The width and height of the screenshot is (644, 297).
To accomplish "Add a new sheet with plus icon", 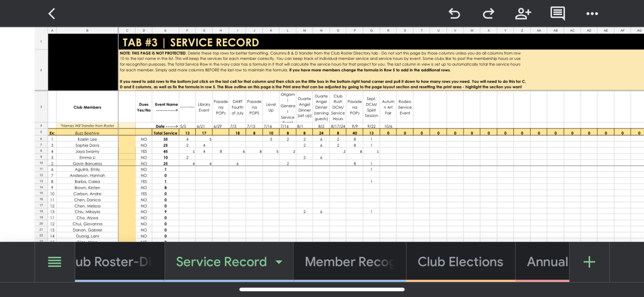I will (x=589, y=262).
